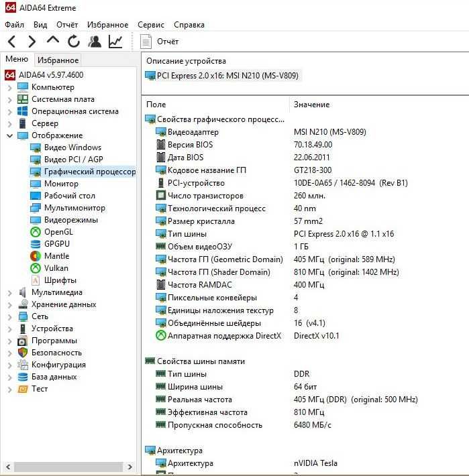Click the Компьютер monitor icon
Screen dimensions: 469x476
pyautogui.click(x=23, y=87)
